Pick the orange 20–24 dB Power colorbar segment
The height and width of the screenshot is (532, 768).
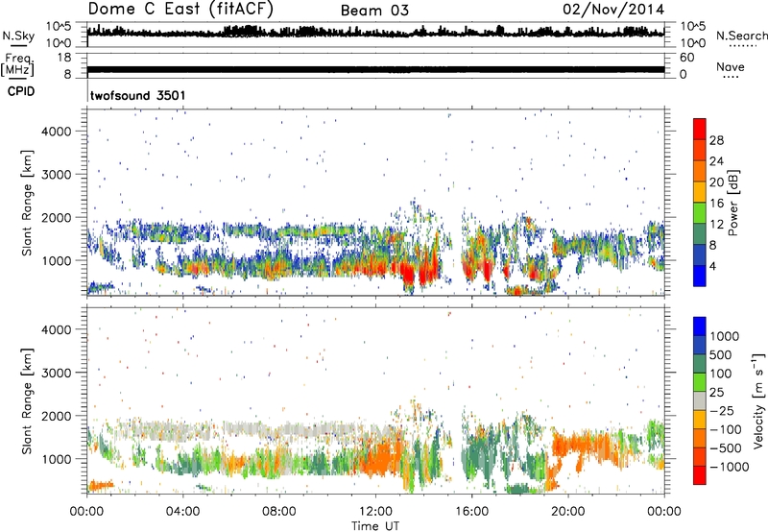pyautogui.click(x=700, y=171)
